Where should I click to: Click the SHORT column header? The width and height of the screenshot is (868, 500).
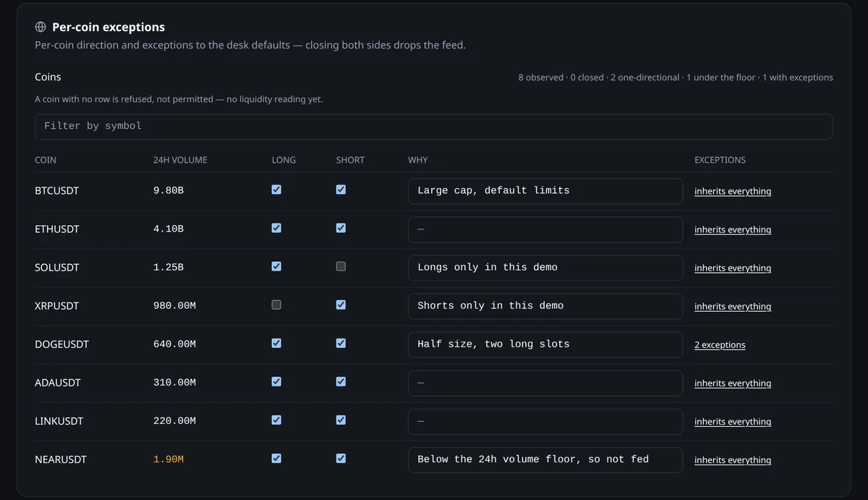pos(350,160)
